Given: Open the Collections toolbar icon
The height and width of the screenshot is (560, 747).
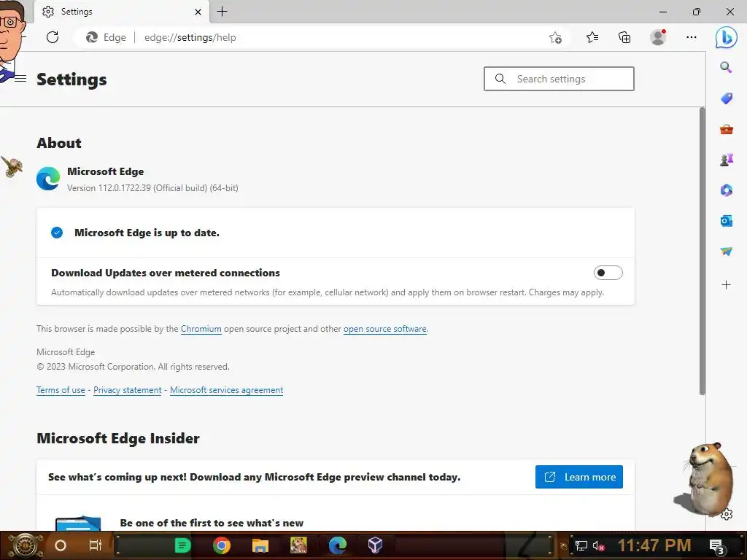Looking at the screenshot, I should point(624,37).
